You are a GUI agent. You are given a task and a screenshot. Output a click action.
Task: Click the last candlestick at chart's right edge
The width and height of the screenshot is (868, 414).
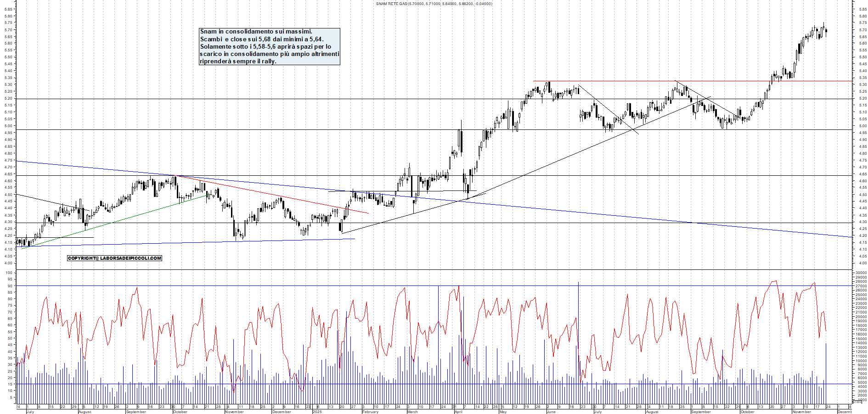[x=826, y=31]
